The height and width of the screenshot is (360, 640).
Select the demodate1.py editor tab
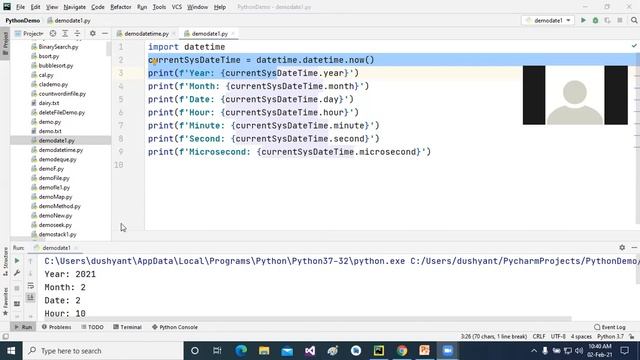coord(209,33)
